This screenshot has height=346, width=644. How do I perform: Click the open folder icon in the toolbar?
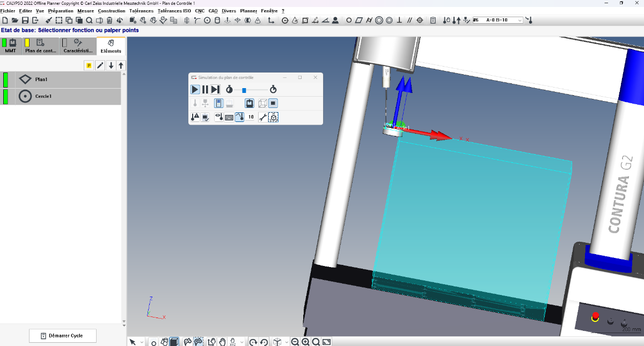[15, 20]
